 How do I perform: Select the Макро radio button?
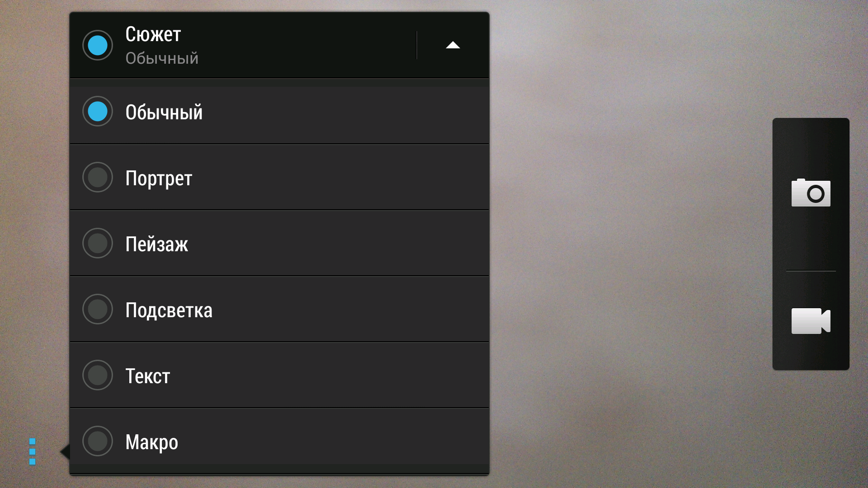[x=98, y=441]
